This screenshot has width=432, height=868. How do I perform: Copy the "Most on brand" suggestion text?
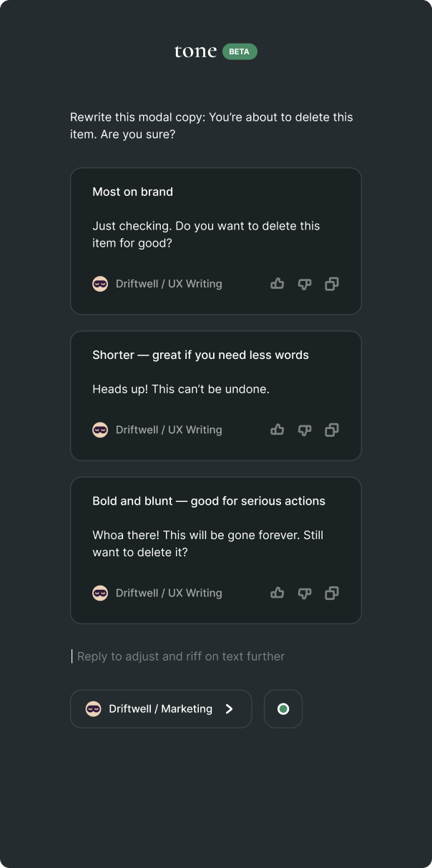332,284
